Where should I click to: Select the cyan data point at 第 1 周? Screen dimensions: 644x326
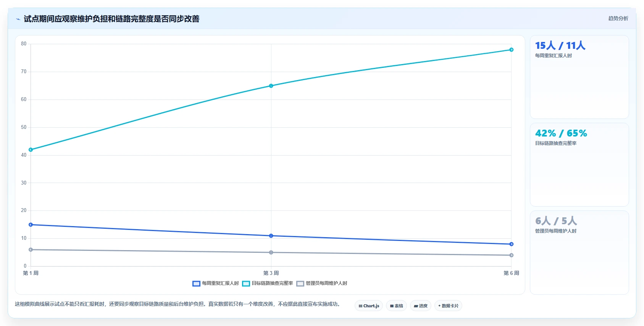(x=31, y=150)
